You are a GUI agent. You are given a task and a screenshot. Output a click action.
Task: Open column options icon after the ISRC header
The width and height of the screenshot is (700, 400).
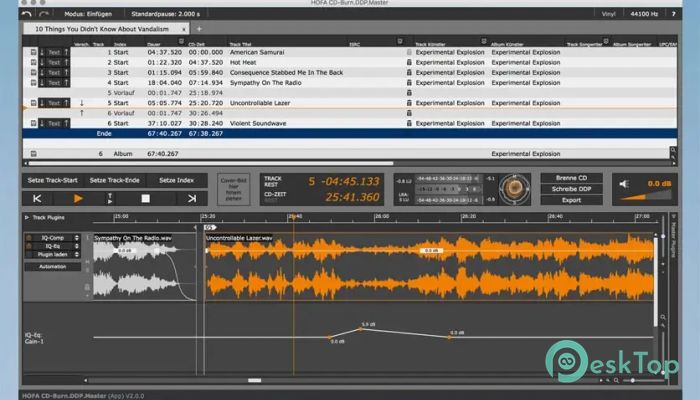pyautogui.click(x=400, y=42)
